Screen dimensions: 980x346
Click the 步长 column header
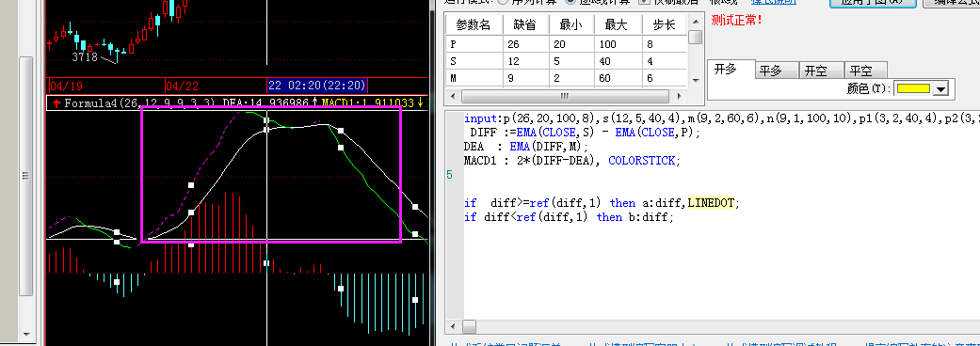pyautogui.click(x=665, y=25)
